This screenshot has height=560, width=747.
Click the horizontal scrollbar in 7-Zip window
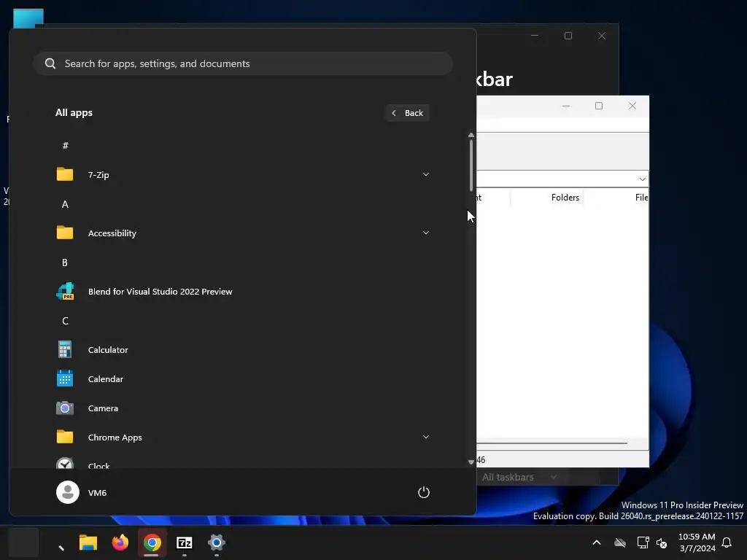(x=553, y=443)
